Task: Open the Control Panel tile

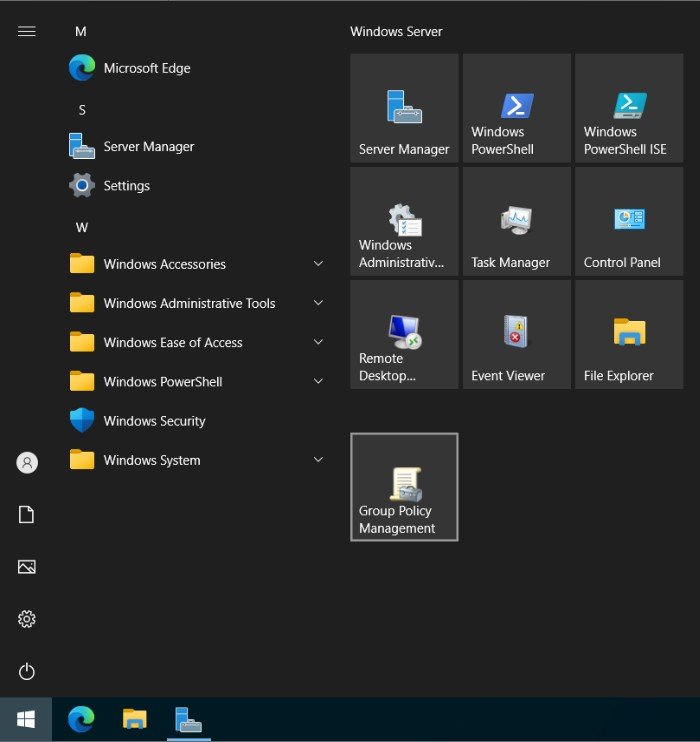Action: (629, 221)
